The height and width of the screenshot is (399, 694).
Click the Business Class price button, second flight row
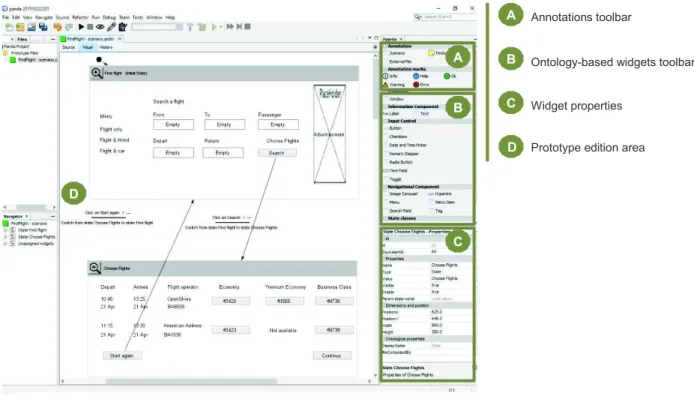pyautogui.click(x=334, y=330)
